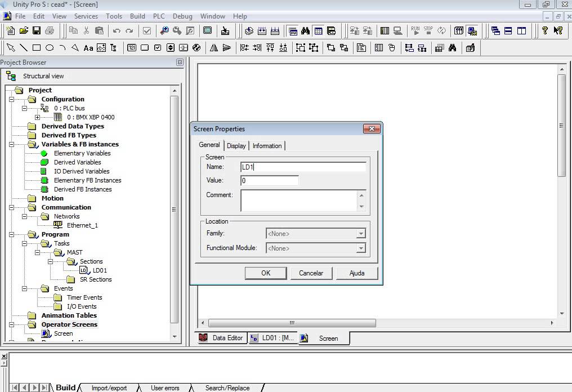
Task: Click the Cascade Windows icon
Action: (495, 30)
